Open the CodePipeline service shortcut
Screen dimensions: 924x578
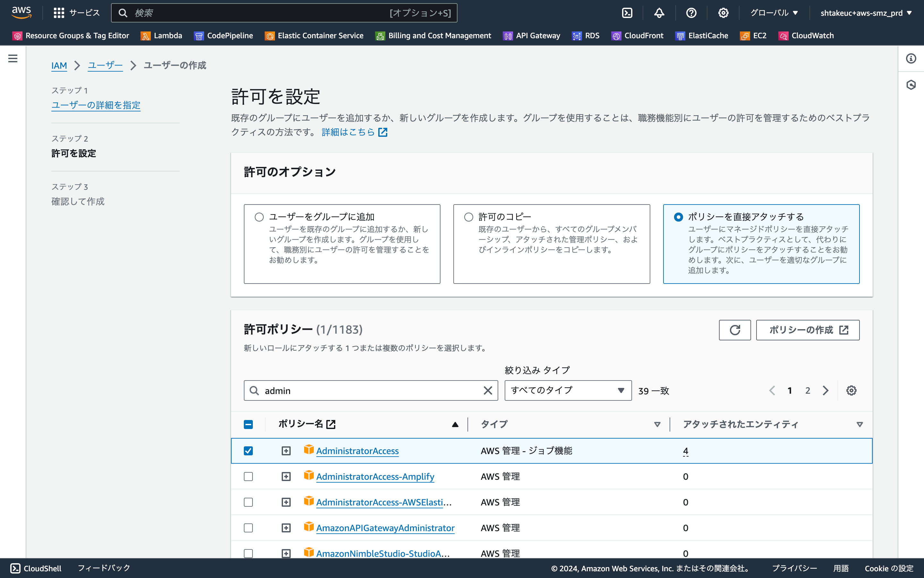(x=223, y=36)
